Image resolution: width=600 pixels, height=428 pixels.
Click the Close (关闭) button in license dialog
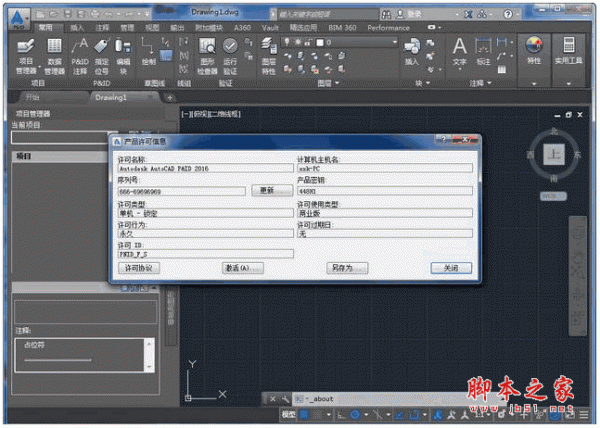click(451, 268)
